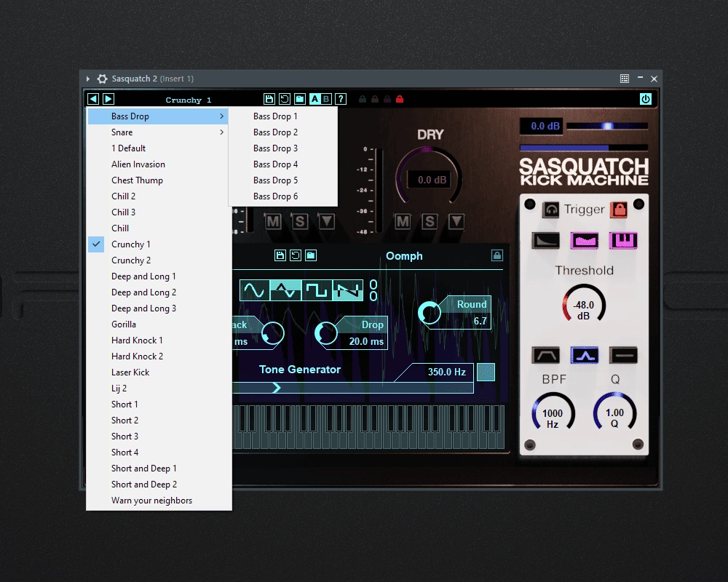Select the Gorilla preset
The height and width of the screenshot is (582, 728).
159,324
